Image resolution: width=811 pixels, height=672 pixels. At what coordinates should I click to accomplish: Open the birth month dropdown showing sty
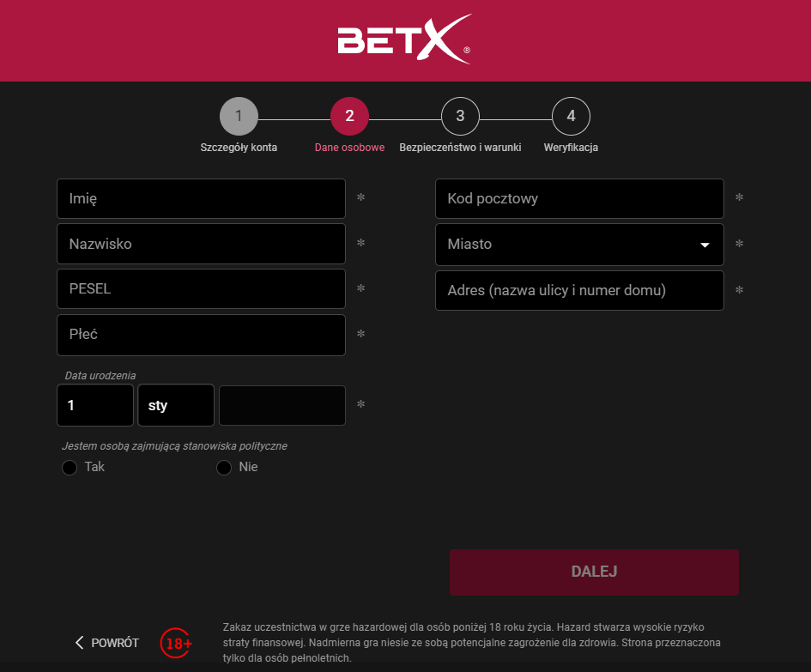[x=176, y=405]
